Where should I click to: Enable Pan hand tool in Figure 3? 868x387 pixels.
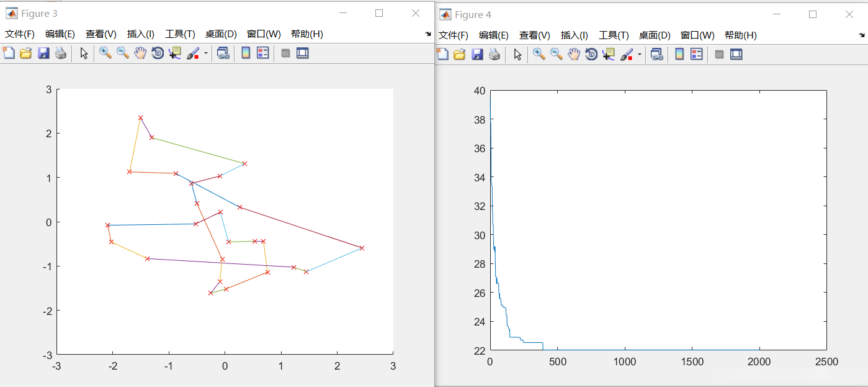point(140,53)
